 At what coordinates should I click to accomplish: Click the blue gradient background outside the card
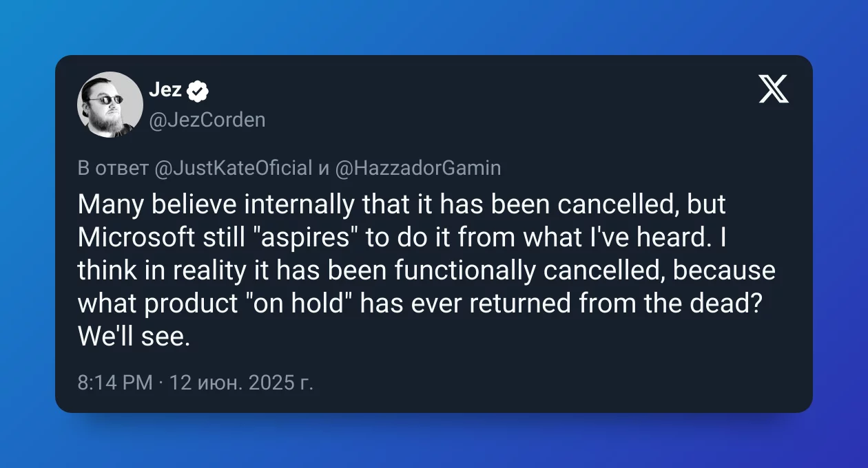(434, 28)
